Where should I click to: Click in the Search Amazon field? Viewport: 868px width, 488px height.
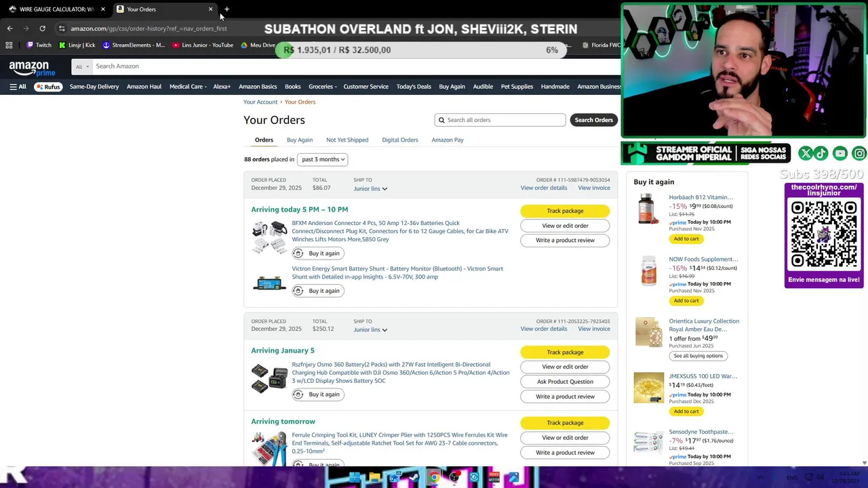coord(356,66)
